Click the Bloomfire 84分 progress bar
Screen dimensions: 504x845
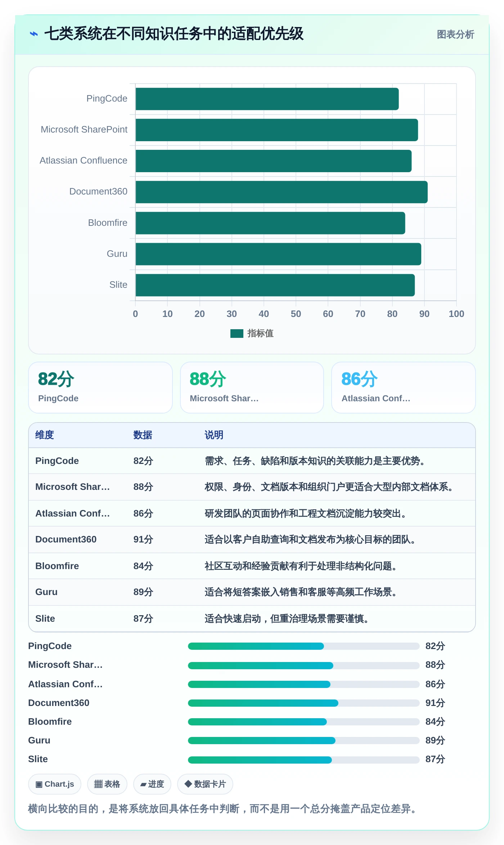[303, 722]
